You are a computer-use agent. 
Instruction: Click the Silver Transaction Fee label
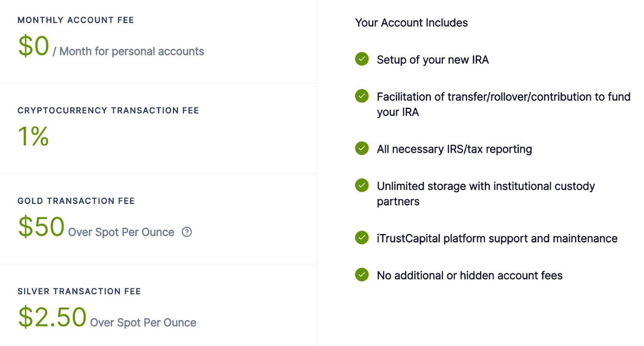point(79,291)
